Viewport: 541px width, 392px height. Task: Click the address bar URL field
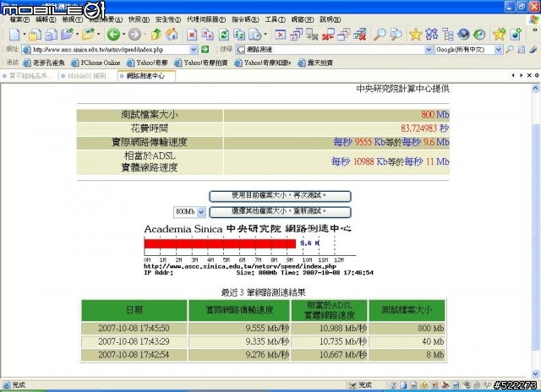pos(111,50)
